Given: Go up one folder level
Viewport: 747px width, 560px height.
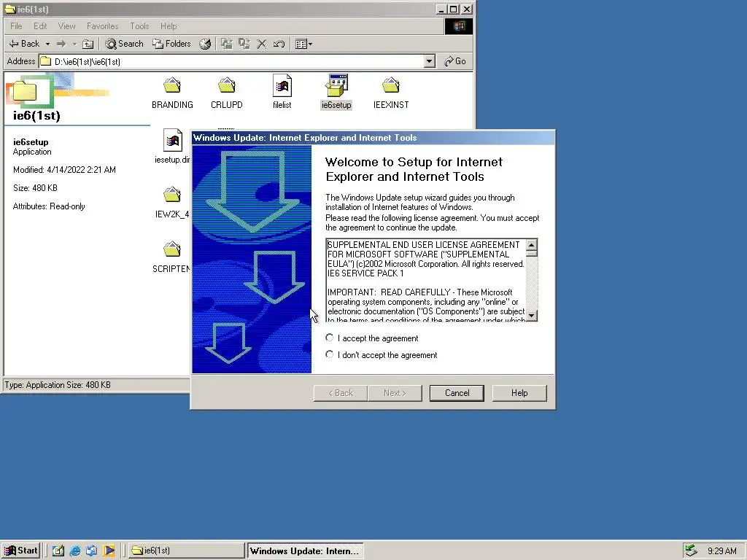Looking at the screenshot, I should tap(88, 44).
